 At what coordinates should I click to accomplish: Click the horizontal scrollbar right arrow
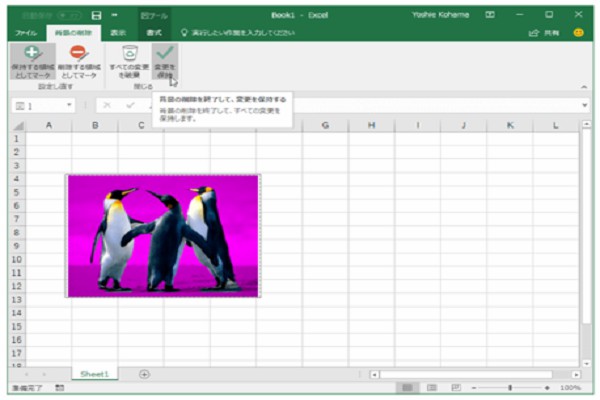pos(576,374)
